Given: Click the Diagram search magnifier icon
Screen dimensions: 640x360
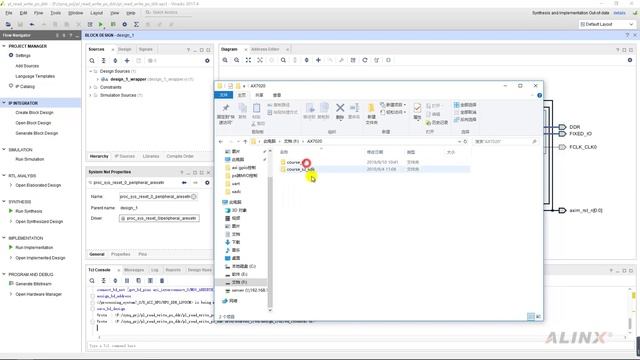Looking at the screenshot, I should 283,60.
